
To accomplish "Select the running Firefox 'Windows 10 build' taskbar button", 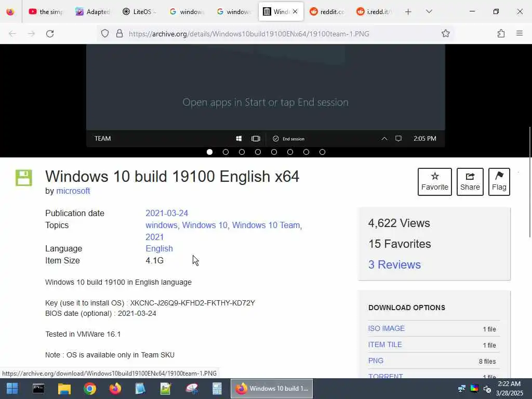I will click(272, 389).
